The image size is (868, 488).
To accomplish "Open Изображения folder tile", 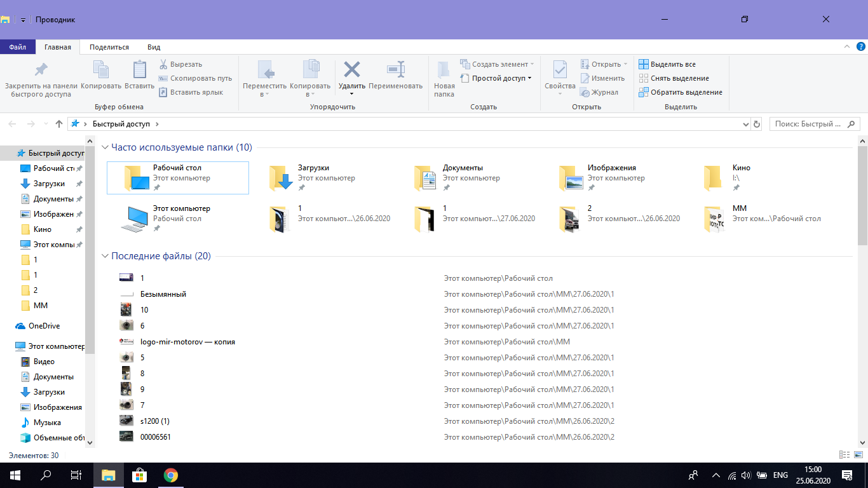I will (x=613, y=177).
